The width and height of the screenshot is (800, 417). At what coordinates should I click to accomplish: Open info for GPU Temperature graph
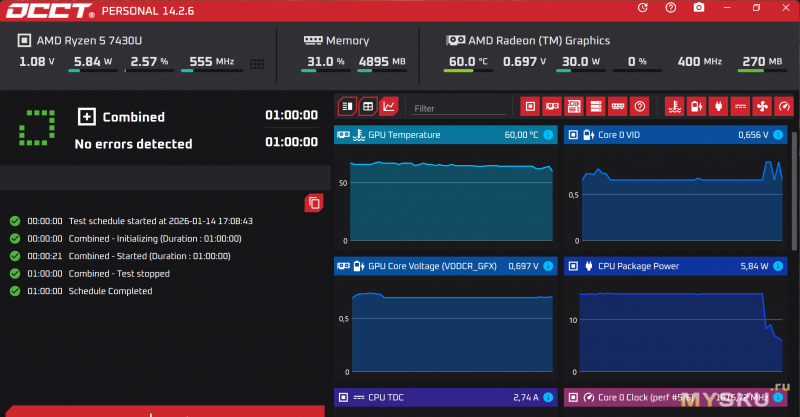548,135
